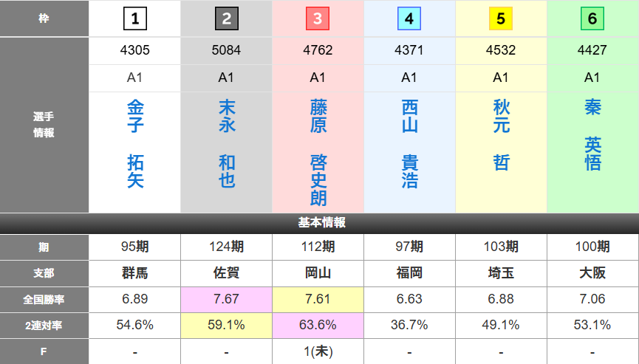Viewport: 639px width, 364px height.
Task: Click the 全国勝率 row header
Action: (44, 299)
